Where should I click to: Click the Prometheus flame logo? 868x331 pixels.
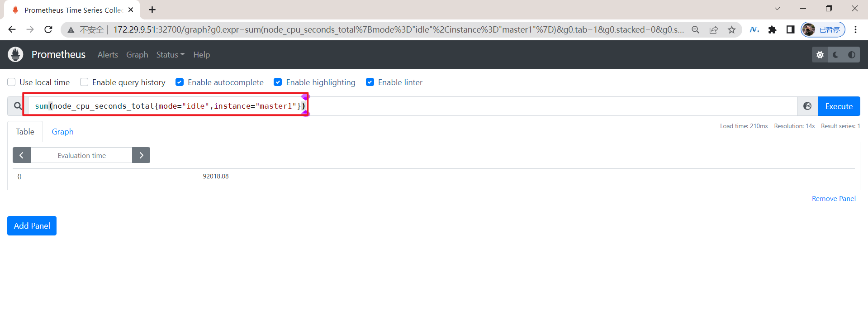click(x=15, y=54)
